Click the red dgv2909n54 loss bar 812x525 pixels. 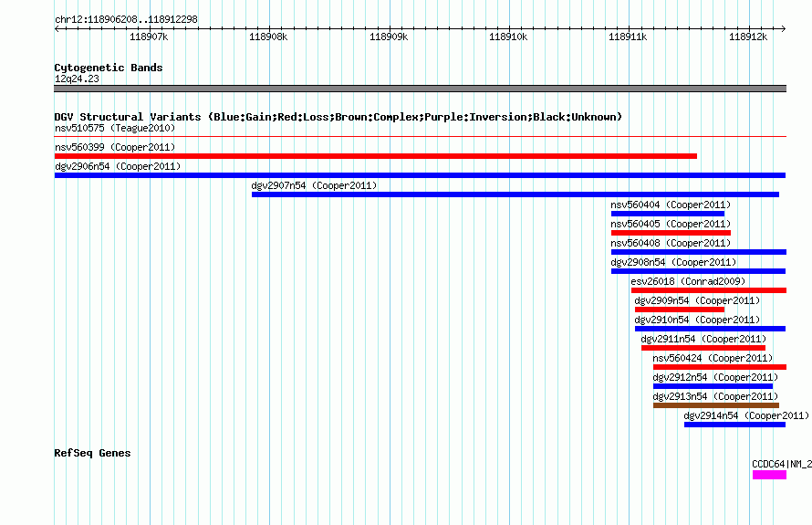point(680,310)
